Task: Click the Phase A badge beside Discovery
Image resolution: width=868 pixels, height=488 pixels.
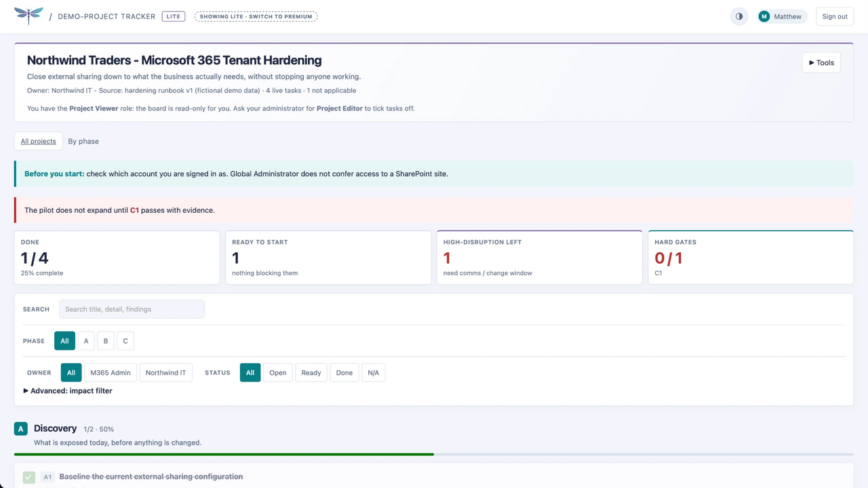Action: point(21,428)
